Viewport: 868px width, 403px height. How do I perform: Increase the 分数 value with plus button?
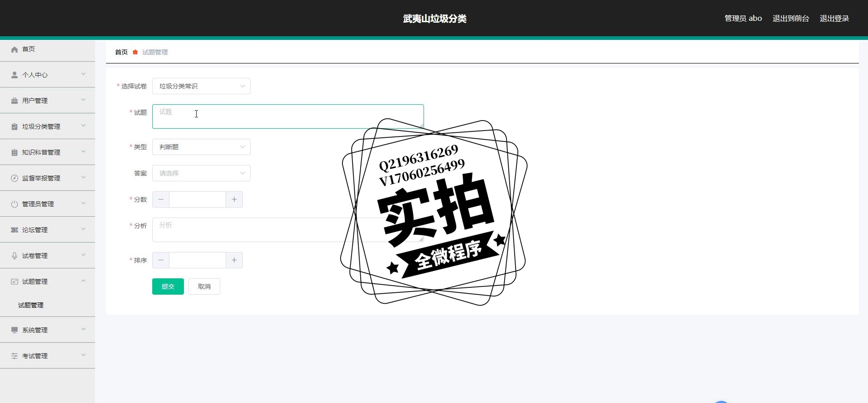234,199
